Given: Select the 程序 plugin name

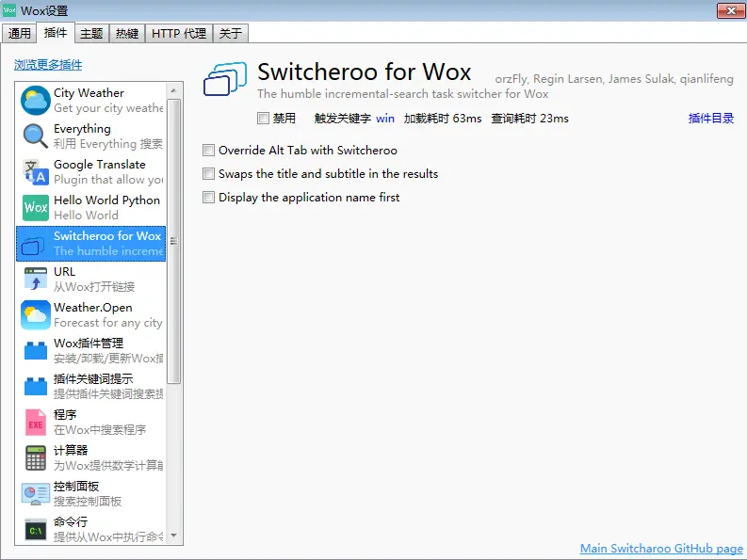Looking at the screenshot, I should pyautogui.click(x=65, y=415).
